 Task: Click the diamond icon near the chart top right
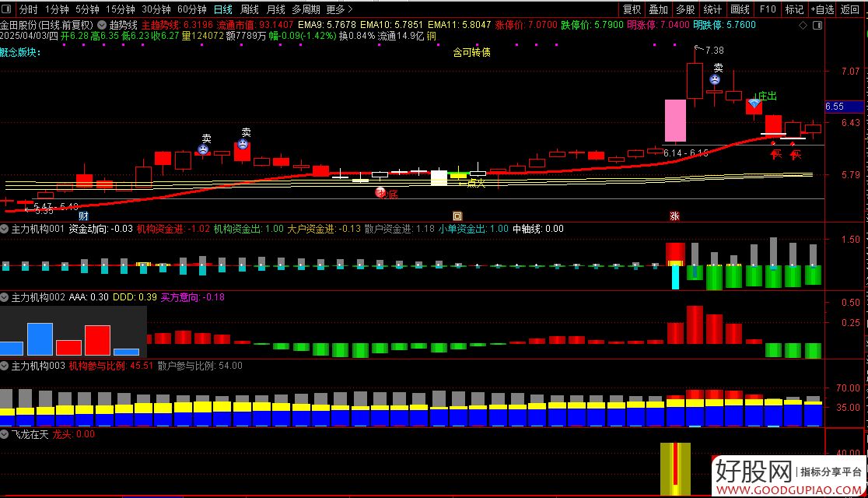803,26
